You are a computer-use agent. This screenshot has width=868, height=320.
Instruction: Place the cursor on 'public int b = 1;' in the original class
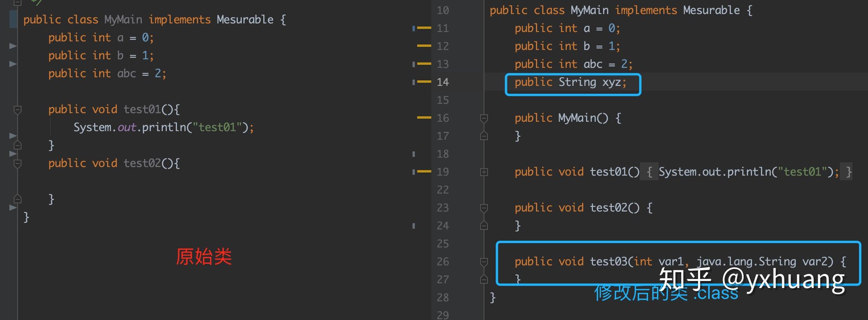point(101,55)
